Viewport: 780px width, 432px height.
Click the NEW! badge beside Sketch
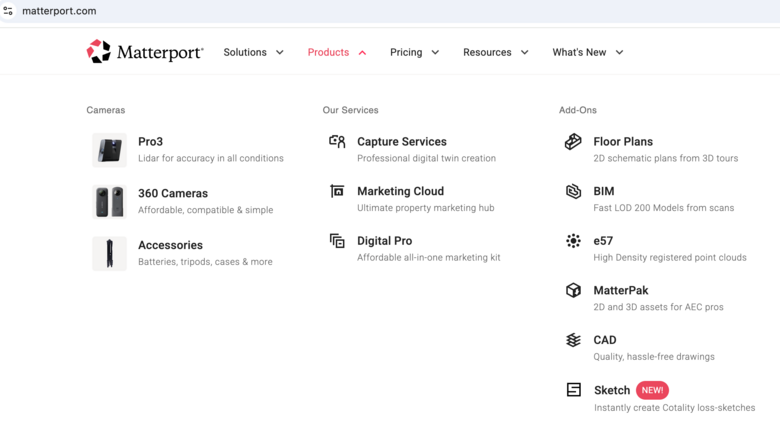click(x=652, y=390)
